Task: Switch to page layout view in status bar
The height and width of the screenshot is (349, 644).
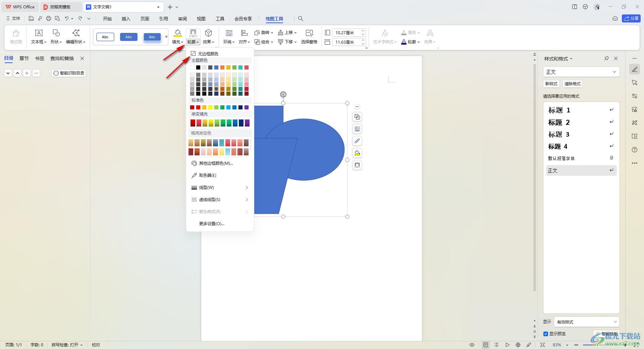Action: [486, 345]
